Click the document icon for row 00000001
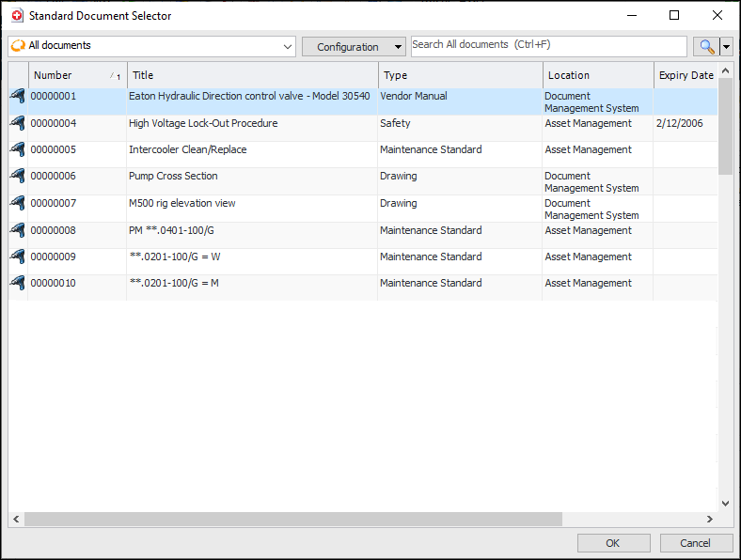The height and width of the screenshot is (560, 741). pyautogui.click(x=18, y=96)
